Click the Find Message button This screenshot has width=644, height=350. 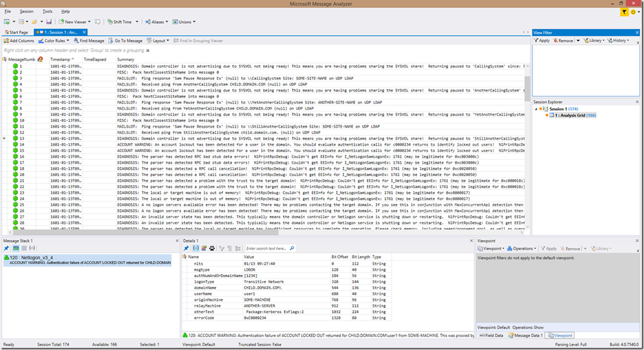click(x=89, y=41)
